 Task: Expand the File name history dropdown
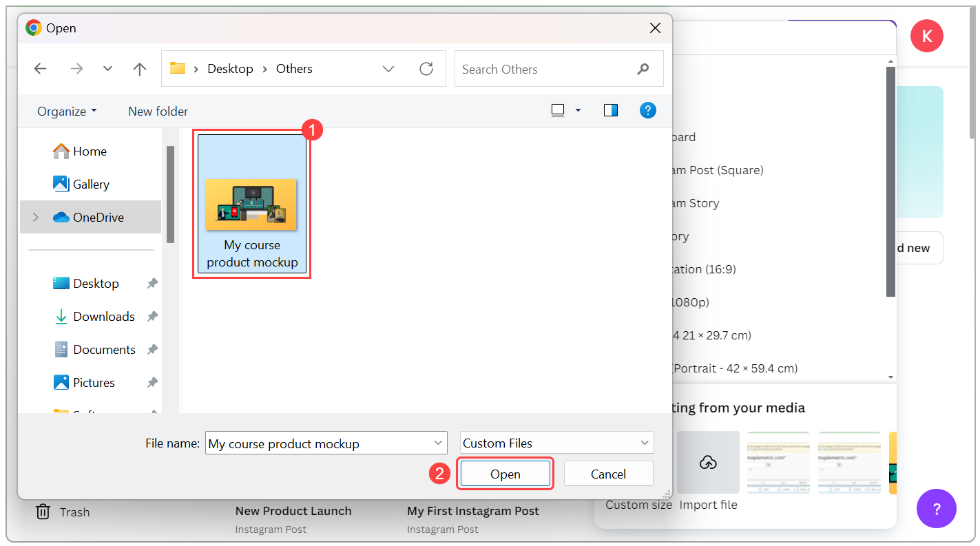(437, 443)
